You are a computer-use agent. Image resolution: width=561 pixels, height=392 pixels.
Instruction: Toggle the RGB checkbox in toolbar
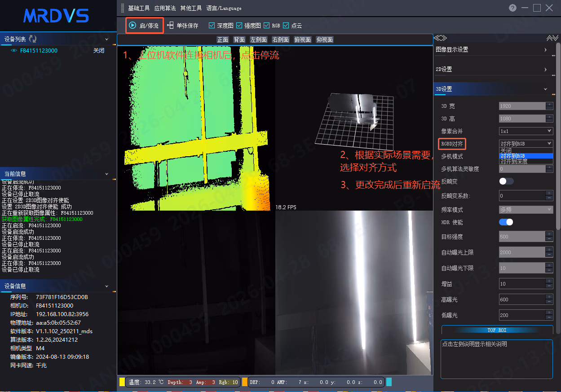pos(267,26)
